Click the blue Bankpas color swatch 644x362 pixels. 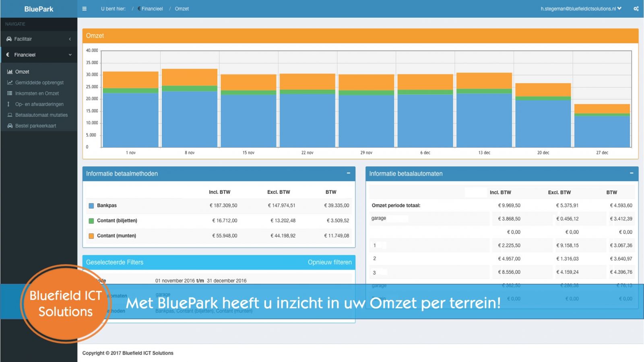tap(91, 206)
